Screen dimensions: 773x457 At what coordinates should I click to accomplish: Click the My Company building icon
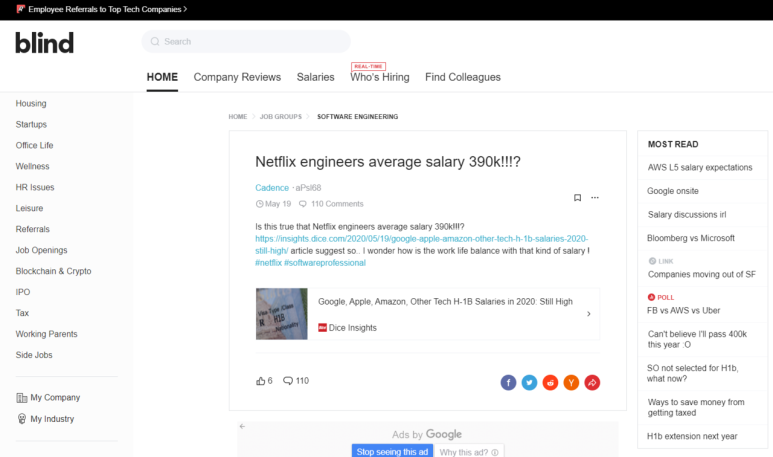click(x=22, y=397)
